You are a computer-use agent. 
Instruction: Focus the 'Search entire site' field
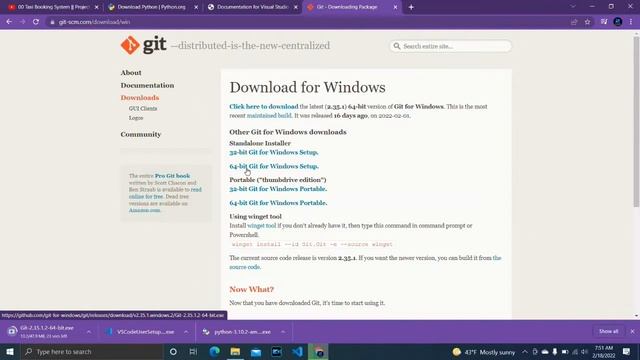pos(450,46)
